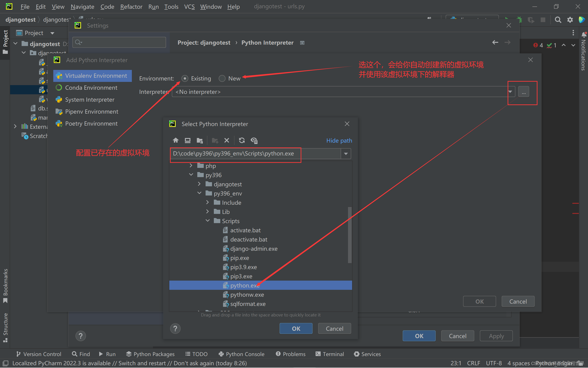Click the UTF-8 encoding status bar entry
Viewport: 588px width, 368px height.
(x=494, y=363)
